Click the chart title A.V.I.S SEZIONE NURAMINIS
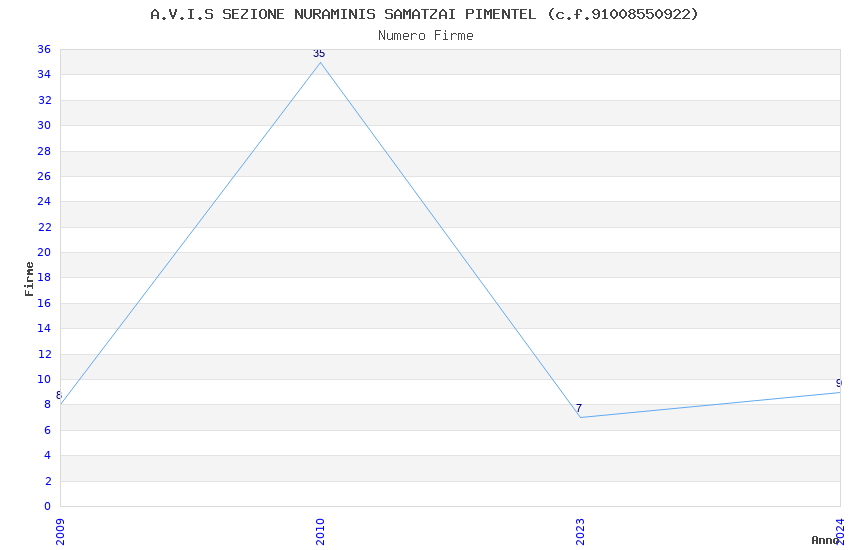The height and width of the screenshot is (550, 850). coord(424,14)
